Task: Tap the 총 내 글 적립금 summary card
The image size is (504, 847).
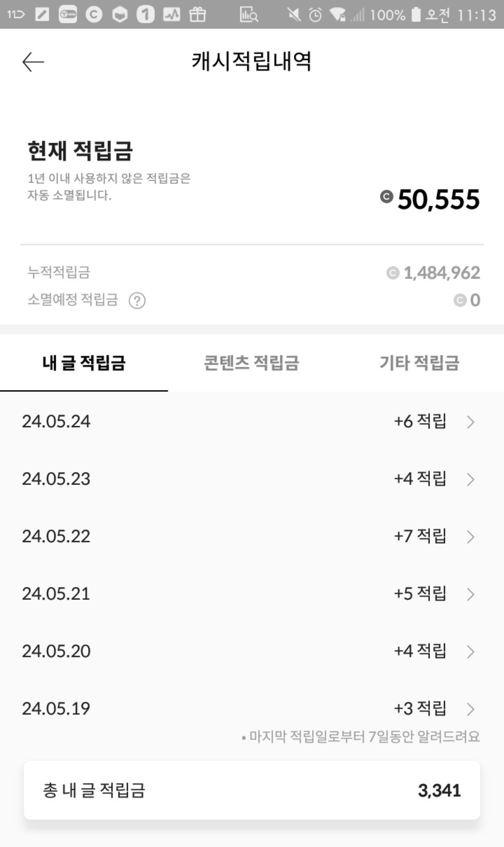Action: tap(251, 790)
